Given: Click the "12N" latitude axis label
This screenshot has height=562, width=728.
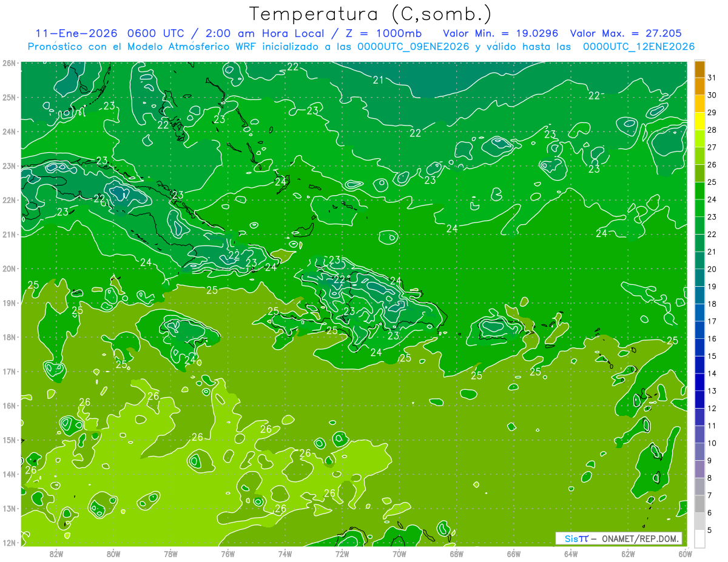Looking at the screenshot, I should pyautogui.click(x=9, y=543).
